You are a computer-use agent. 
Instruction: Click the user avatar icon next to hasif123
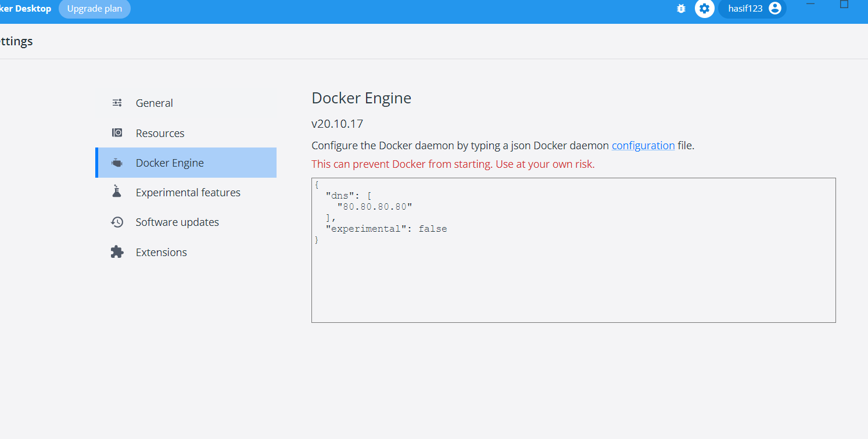click(x=775, y=9)
